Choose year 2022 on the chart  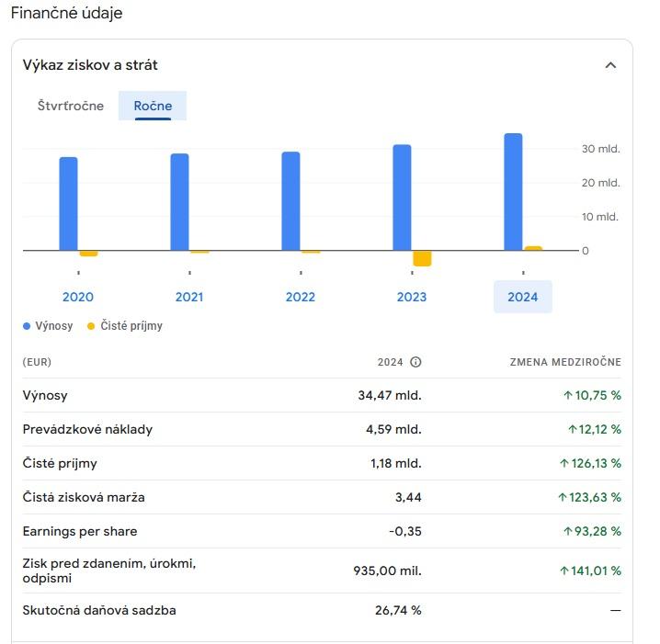tap(301, 297)
